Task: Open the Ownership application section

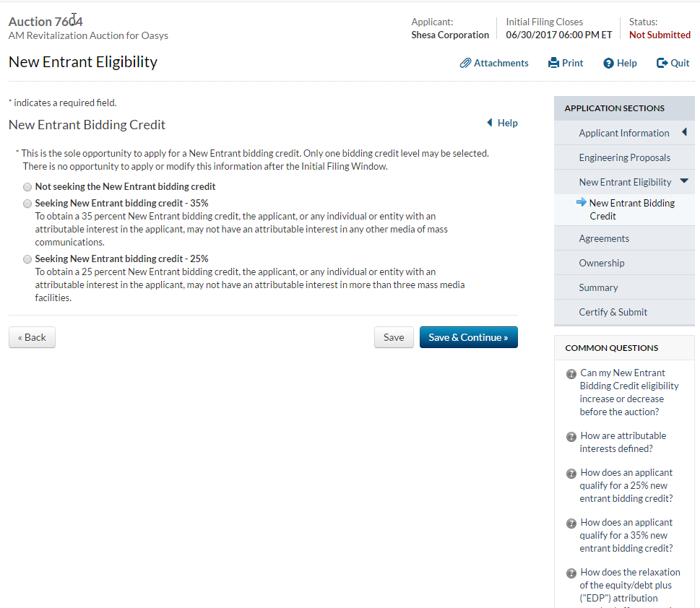Action: pos(601,263)
